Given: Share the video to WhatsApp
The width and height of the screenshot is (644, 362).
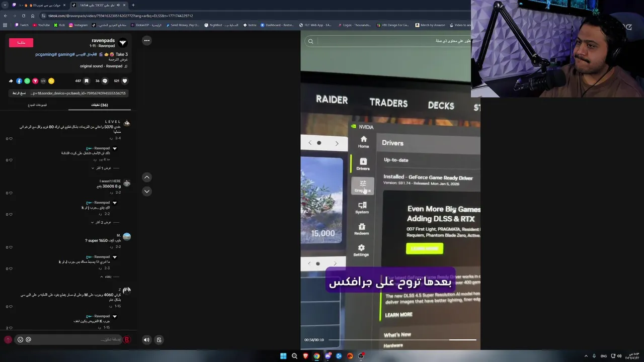Looking at the screenshot, I should tap(27, 81).
